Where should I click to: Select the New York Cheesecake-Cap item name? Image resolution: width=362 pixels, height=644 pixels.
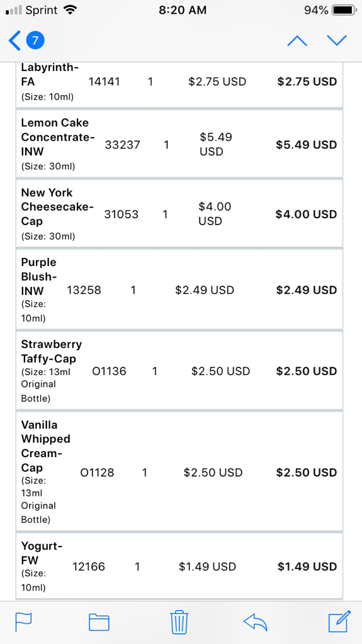(57, 207)
